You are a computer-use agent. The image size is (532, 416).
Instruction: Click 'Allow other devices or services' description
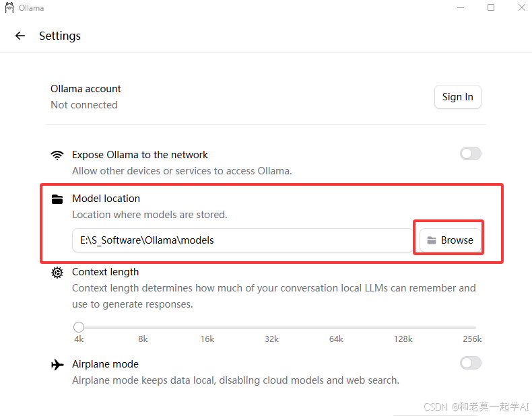click(182, 171)
